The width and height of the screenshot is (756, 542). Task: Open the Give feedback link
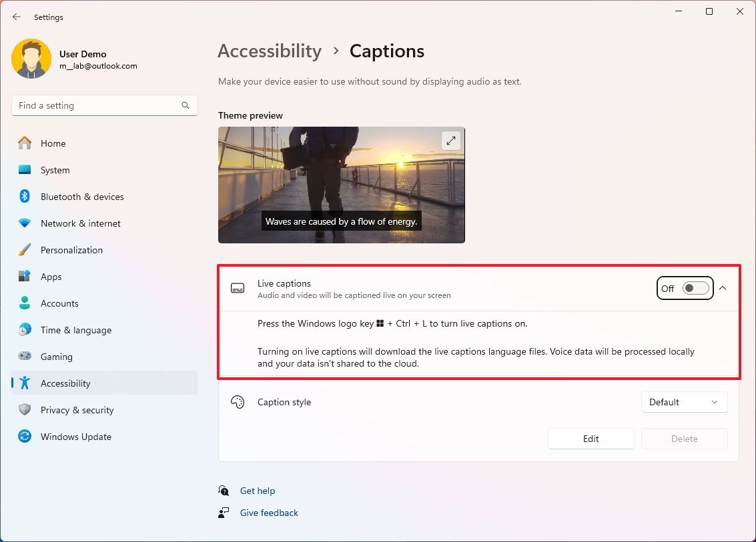[269, 513]
